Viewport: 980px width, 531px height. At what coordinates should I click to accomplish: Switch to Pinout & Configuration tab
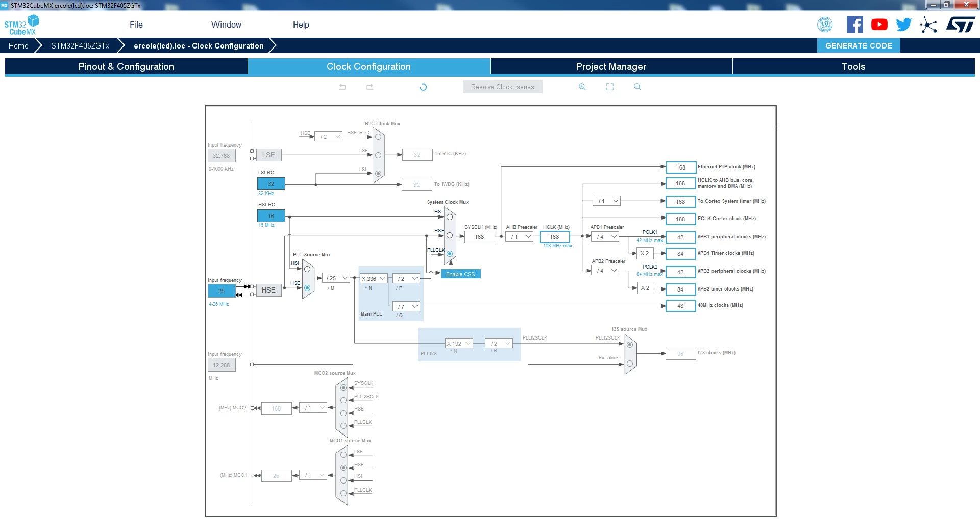[x=126, y=66]
